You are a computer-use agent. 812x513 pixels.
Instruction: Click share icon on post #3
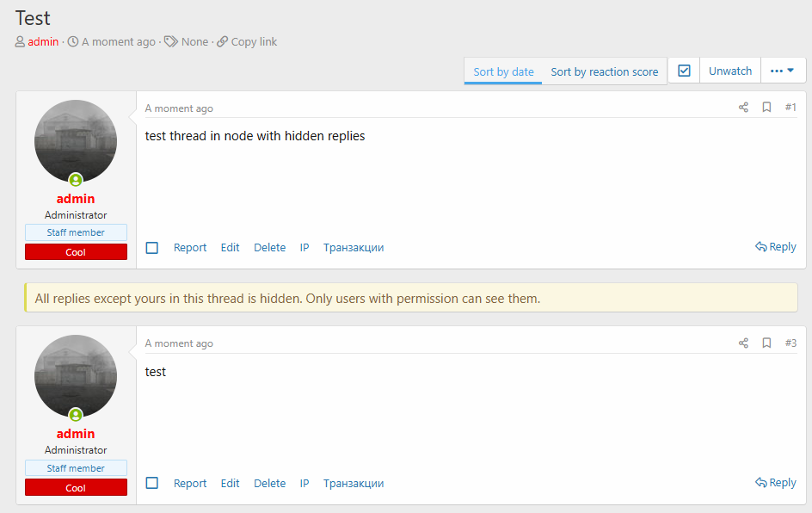click(743, 343)
